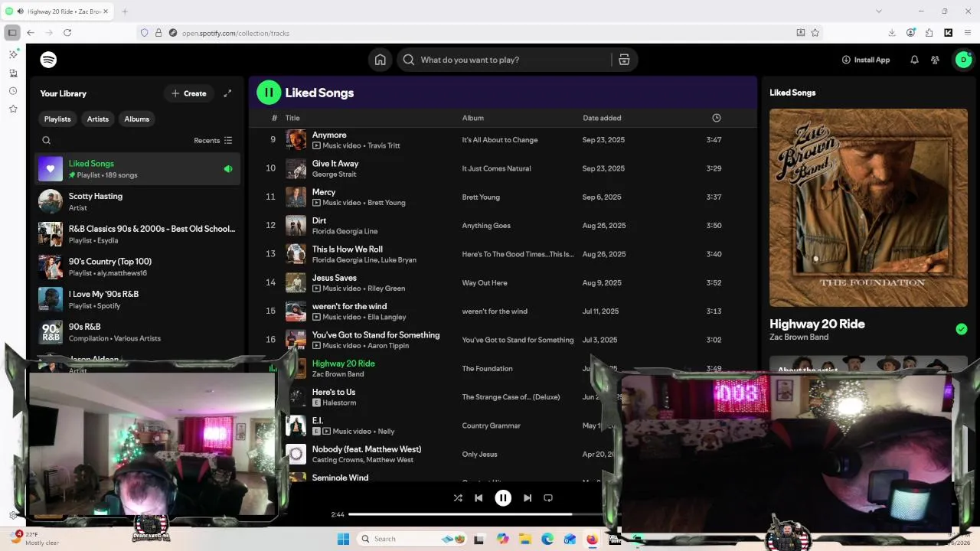980x551 pixels.
Task: Open the Friend Activity icon
Action: click(x=935, y=60)
